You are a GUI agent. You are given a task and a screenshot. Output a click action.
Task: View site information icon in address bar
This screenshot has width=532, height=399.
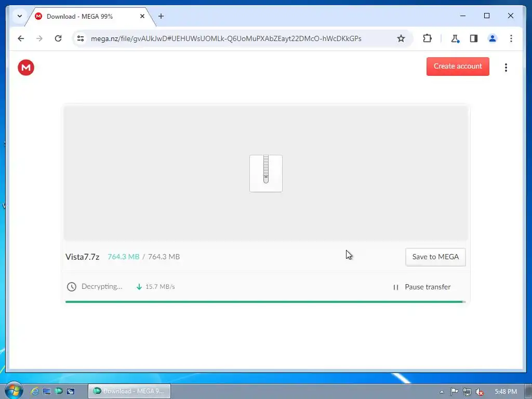click(x=81, y=38)
